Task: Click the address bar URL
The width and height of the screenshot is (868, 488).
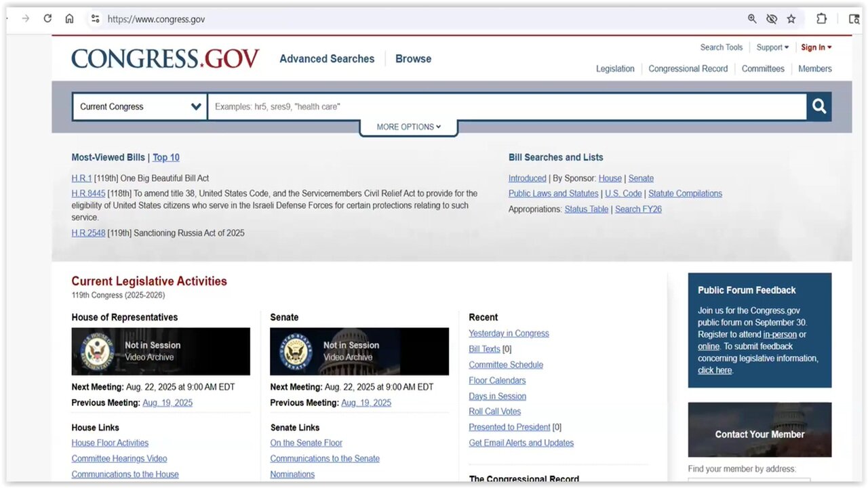Action: point(156,19)
